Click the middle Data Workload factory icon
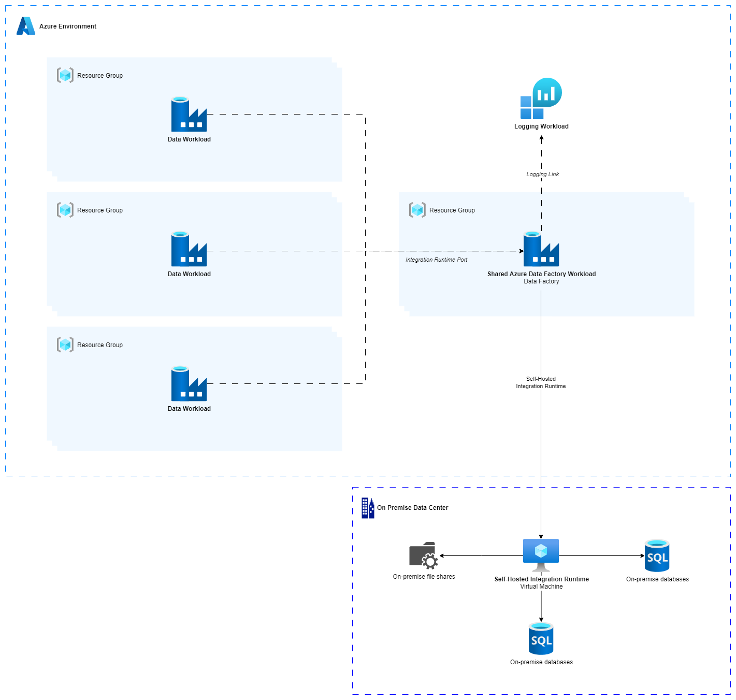Viewport: 736px width, 700px height. pyautogui.click(x=189, y=249)
